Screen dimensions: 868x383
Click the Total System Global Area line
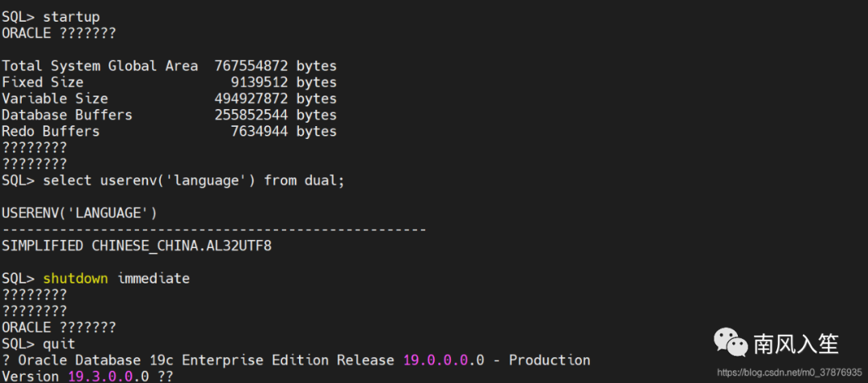pyautogui.click(x=169, y=66)
